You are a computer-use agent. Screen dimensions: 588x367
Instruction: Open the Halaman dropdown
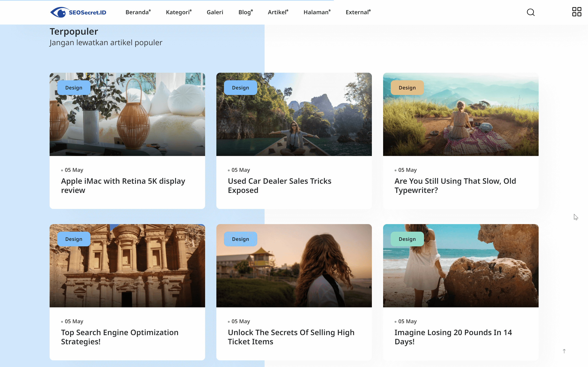point(316,12)
